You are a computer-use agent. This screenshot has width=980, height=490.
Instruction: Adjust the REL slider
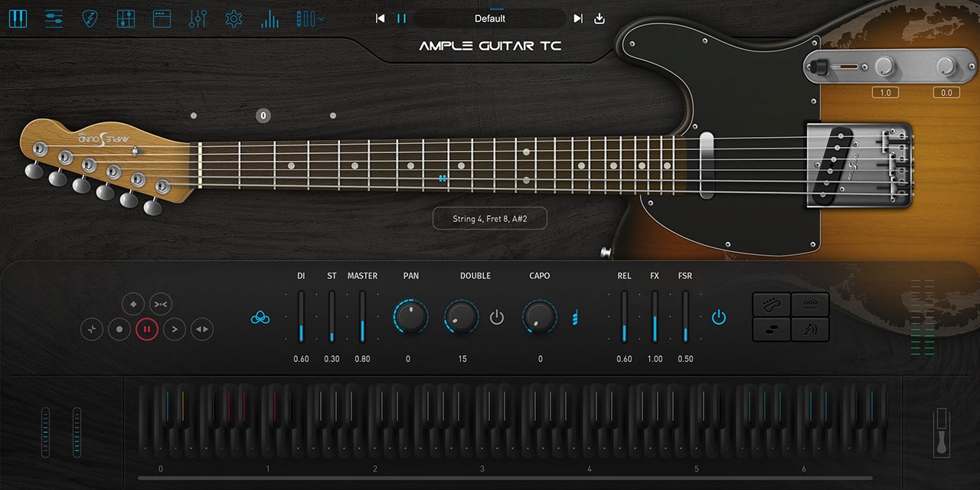click(624, 316)
